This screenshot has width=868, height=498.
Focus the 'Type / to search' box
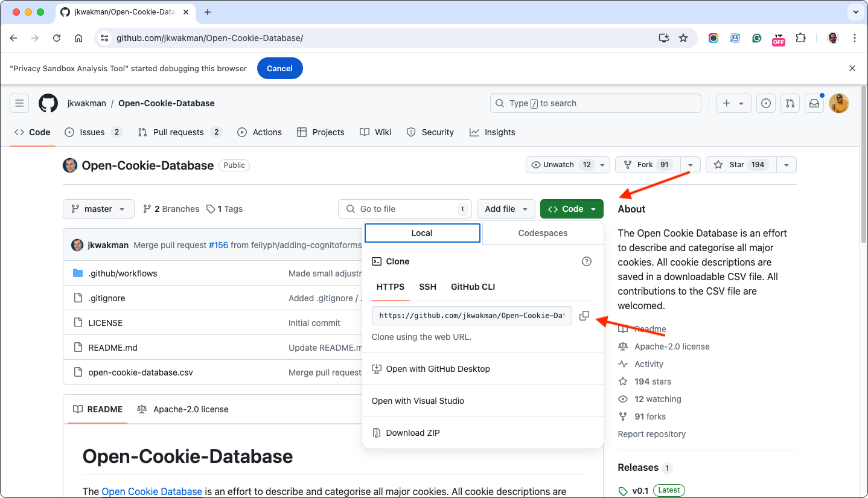click(596, 103)
